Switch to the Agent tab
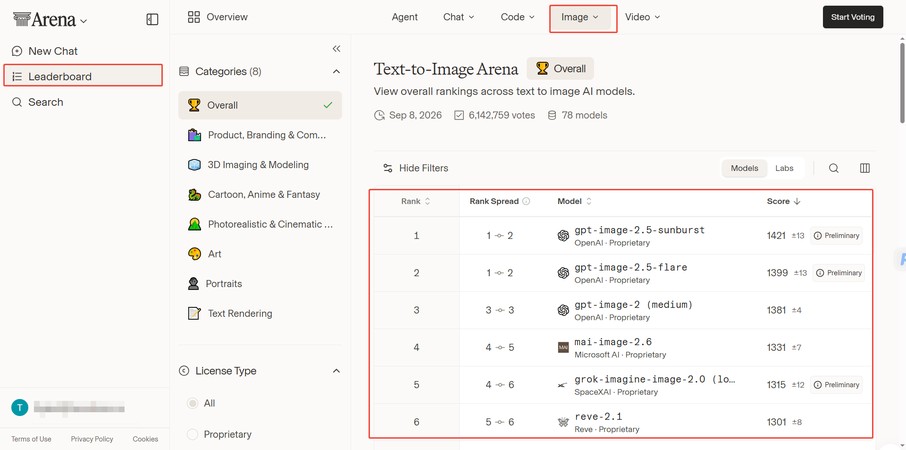This screenshot has height=450, width=906. (404, 17)
